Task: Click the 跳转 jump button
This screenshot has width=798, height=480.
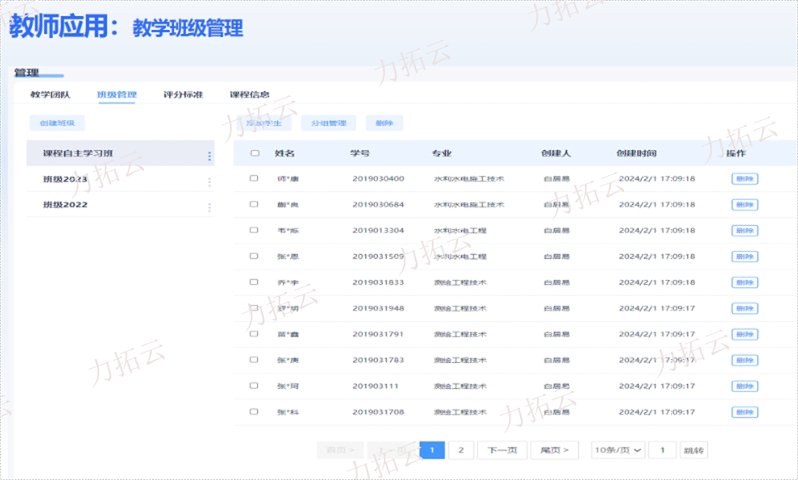Action: [694, 450]
